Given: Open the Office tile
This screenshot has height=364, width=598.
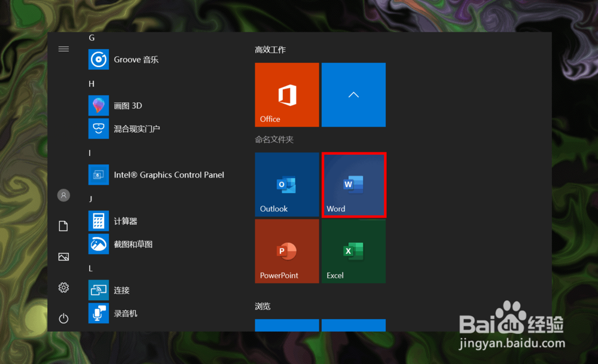Looking at the screenshot, I should 287,95.
